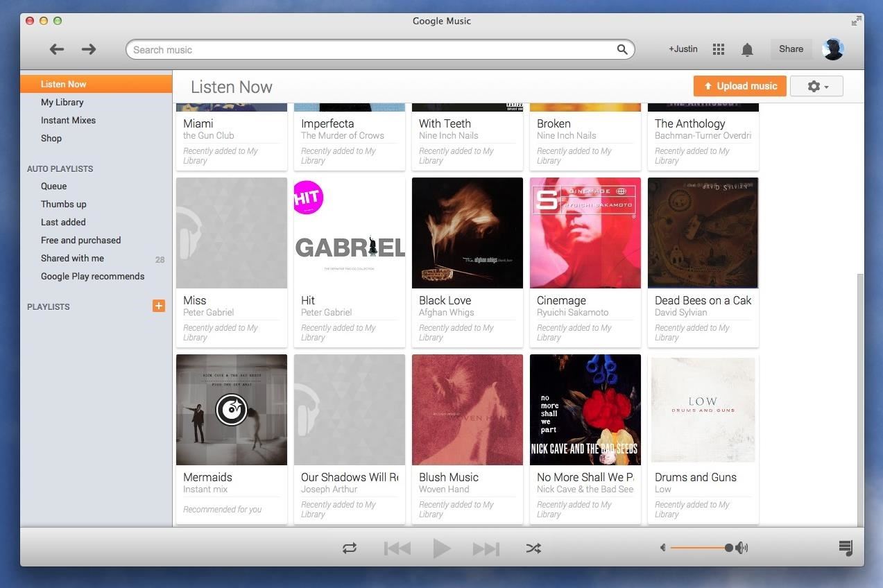Open Free and purchased playlist
The height and width of the screenshot is (588, 883).
coord(80,240)
